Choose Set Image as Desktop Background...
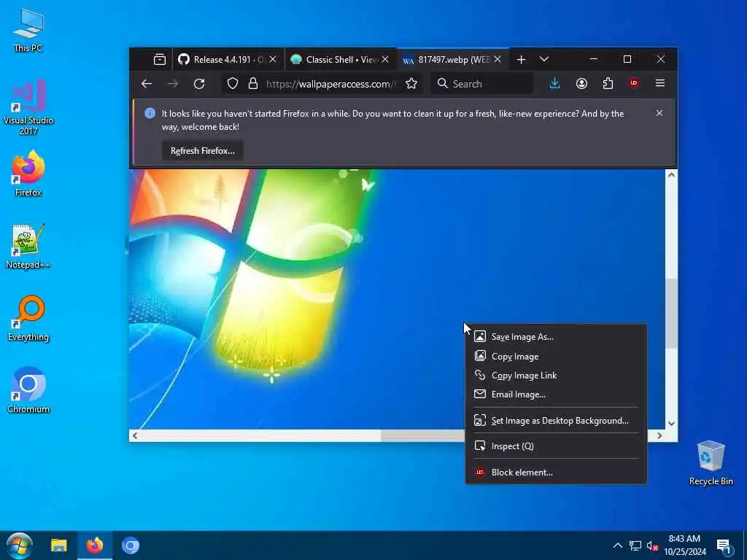The image size is (747, 560). coord(556,421)
